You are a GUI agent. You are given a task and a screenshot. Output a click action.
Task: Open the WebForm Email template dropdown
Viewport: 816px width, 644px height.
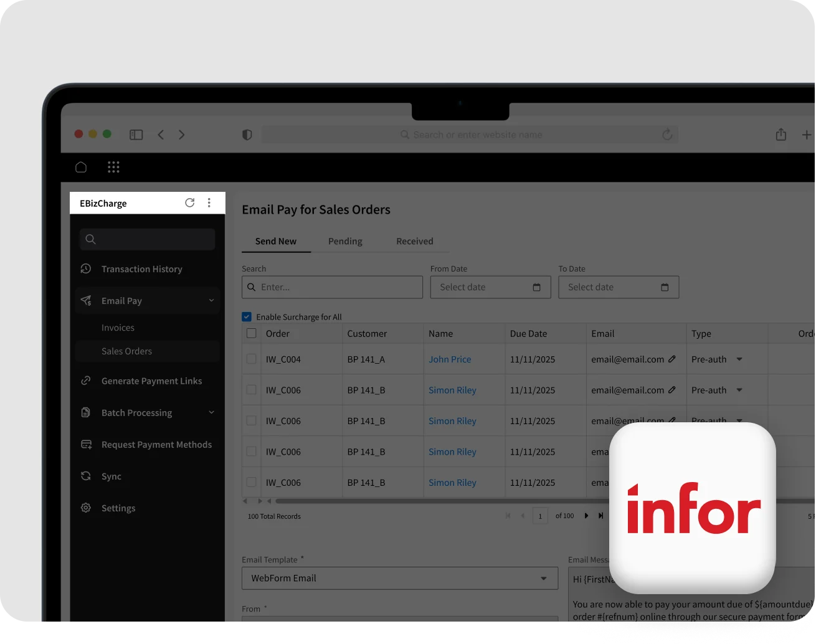click(400, 578)
